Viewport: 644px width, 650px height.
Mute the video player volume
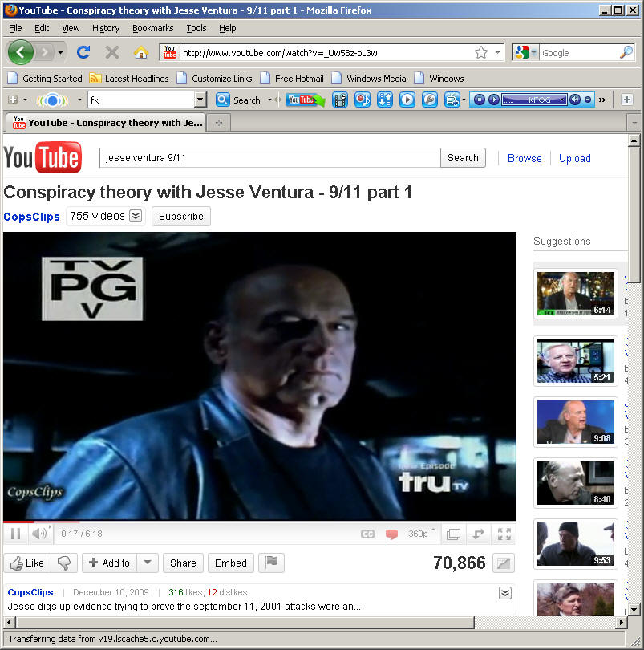click(39, 534)
